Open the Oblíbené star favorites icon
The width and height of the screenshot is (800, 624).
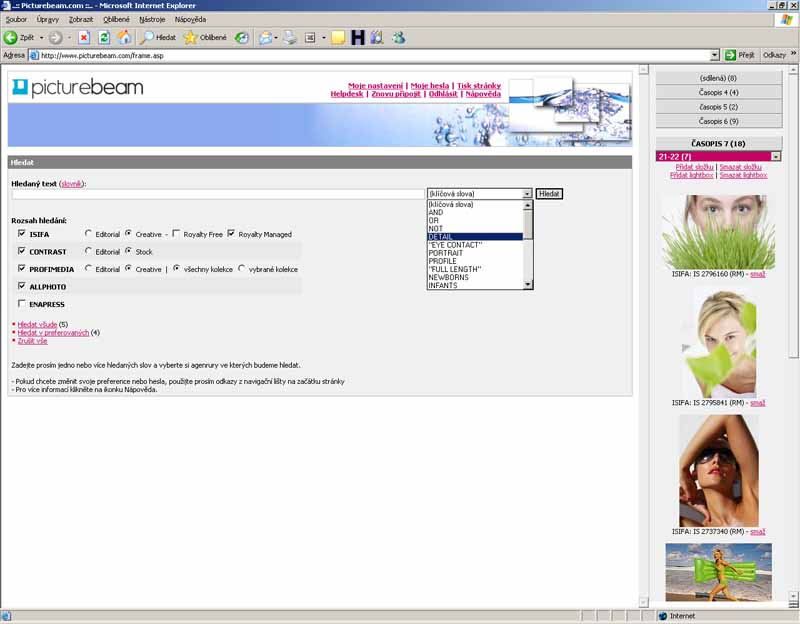coord(205,37)
